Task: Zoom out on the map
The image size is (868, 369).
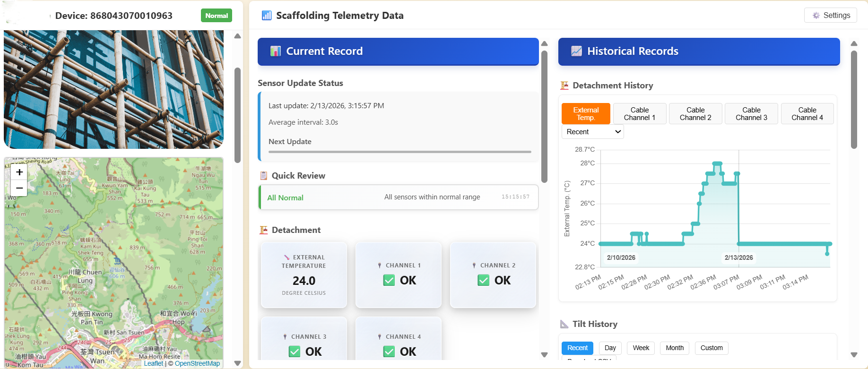Action: point(19,188)
